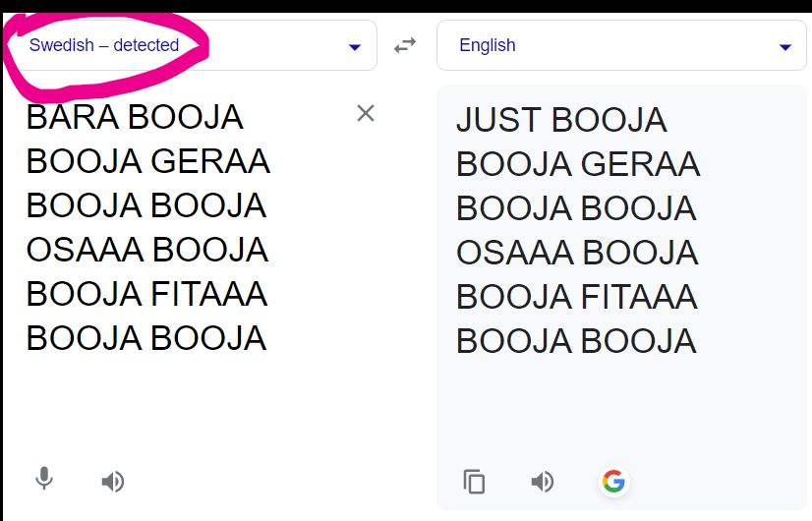Click the word BARA in the source text

click(73, 117)
